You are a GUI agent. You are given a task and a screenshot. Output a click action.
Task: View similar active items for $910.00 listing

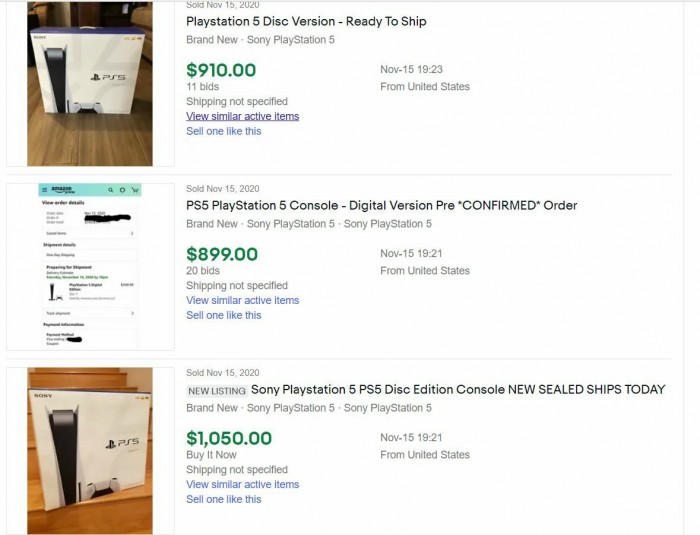point(242,116)
